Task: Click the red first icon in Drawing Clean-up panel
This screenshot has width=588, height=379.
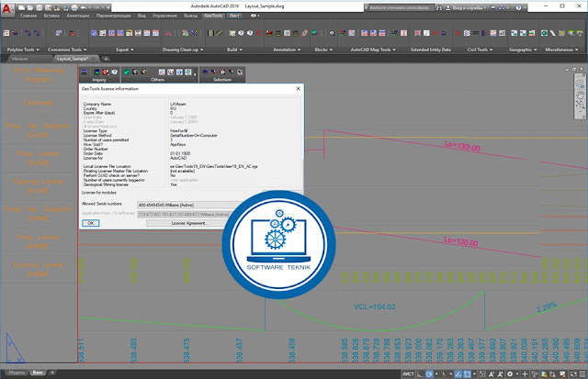Action: click(168, 33)
